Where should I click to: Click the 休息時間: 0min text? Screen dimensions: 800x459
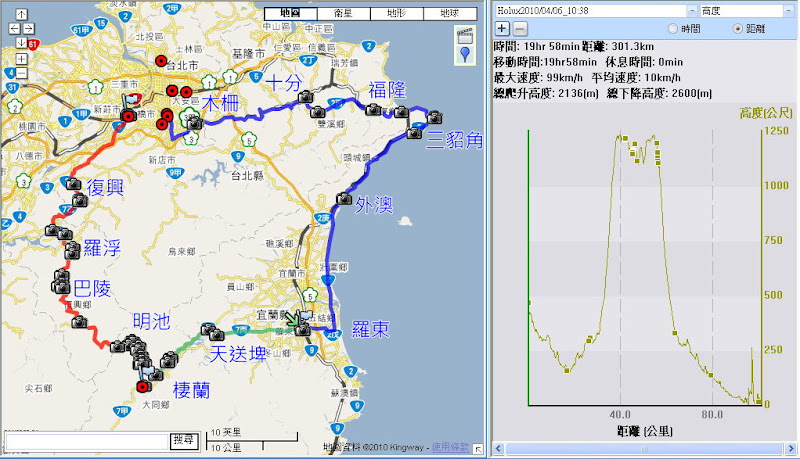click(x=644, y=62)
